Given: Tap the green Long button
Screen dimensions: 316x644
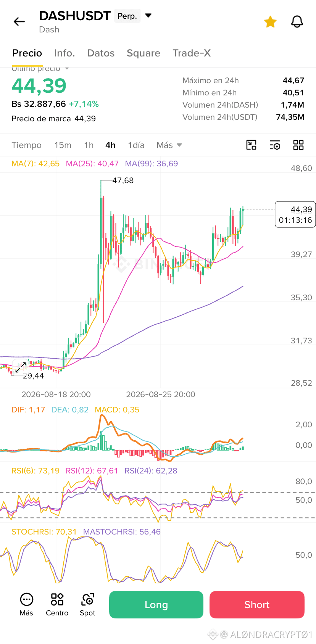Looking at the screenshot, I should tap(156, 605).
